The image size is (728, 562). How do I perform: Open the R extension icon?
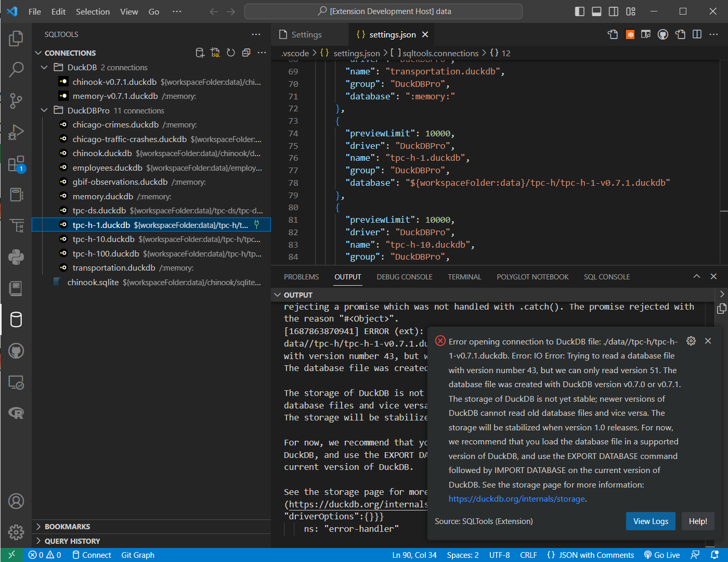coord(16,413)
